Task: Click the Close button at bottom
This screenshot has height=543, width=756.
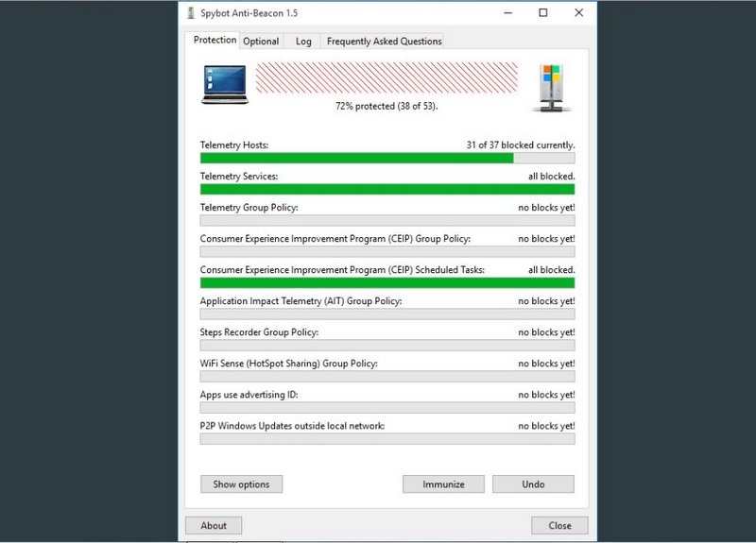Action: (x=559, y=526)
